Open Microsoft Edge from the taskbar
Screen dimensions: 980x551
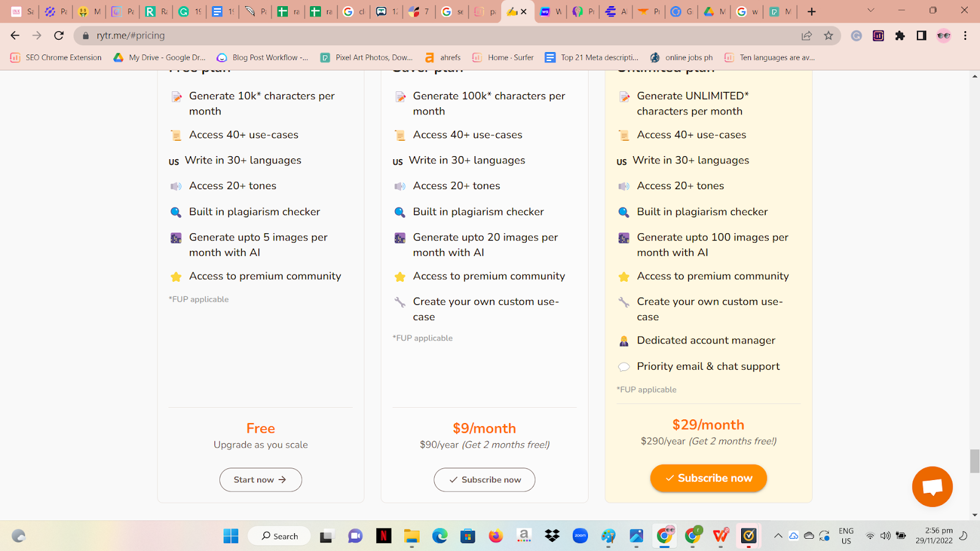point(440,536)
